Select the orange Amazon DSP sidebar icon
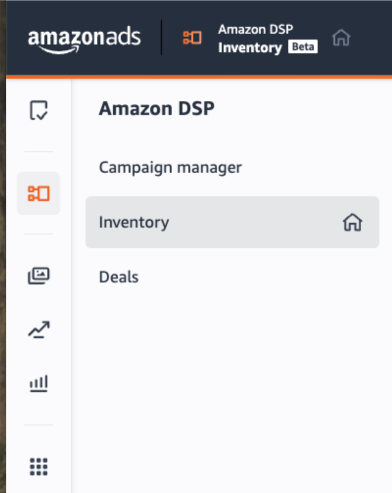392x493 pixels. [39, 193]
